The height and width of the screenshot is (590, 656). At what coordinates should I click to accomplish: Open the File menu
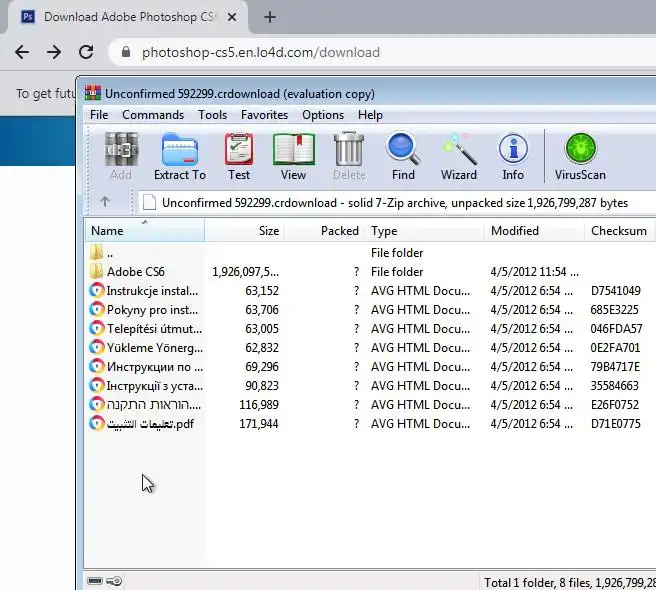coord(99,115)
